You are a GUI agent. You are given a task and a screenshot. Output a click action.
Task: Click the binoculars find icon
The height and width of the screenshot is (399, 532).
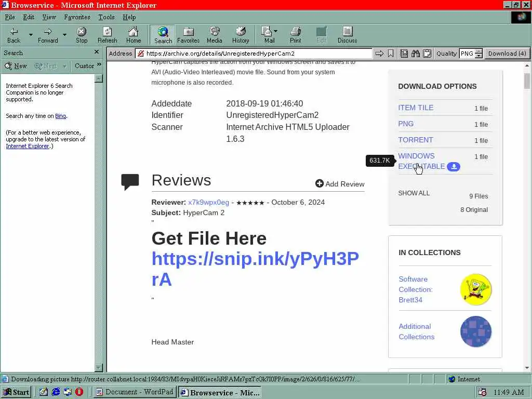click(x=416, y=54)
